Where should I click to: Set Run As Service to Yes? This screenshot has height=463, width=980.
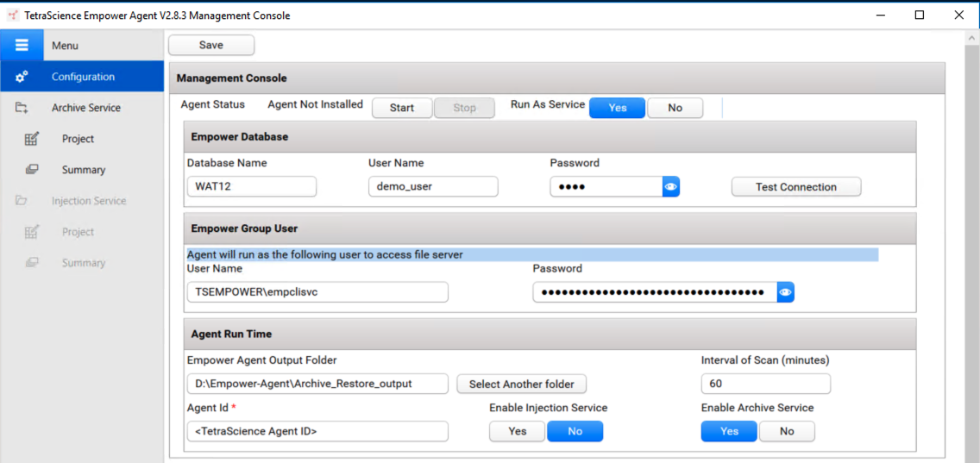618,108
